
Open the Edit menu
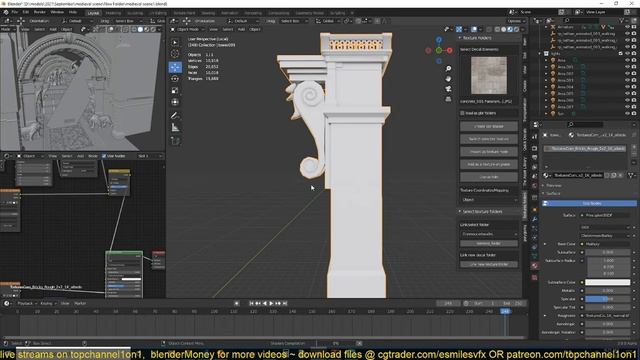pyautogui.click(x=26, y=12)
